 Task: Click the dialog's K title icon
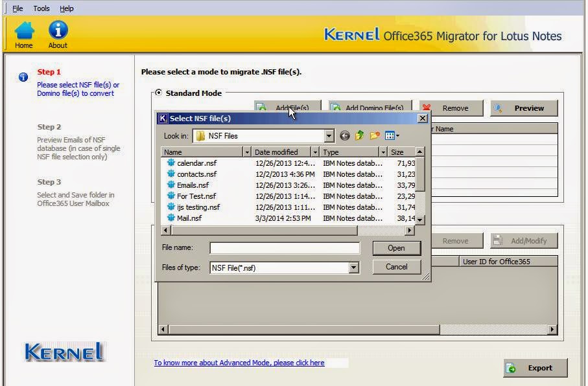[x=163, y=119]
